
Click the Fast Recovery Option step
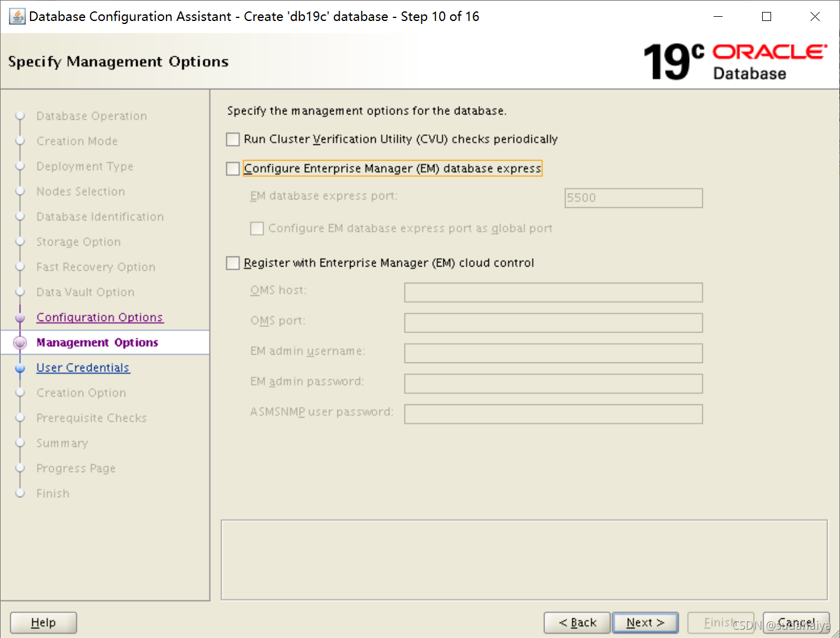point(95,267)
